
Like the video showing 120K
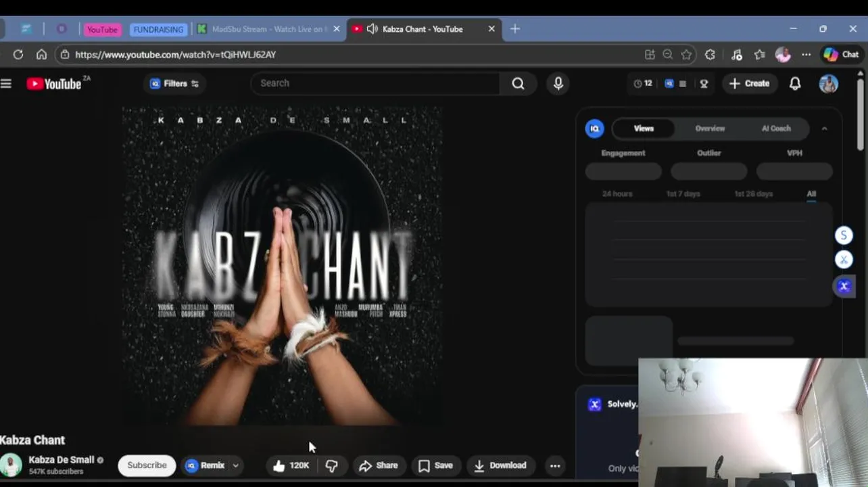[x=291, y=465]
